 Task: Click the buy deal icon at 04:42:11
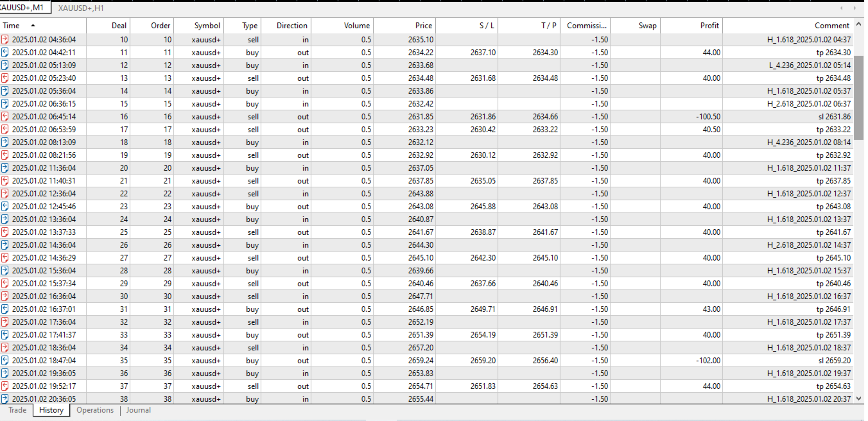5,53
